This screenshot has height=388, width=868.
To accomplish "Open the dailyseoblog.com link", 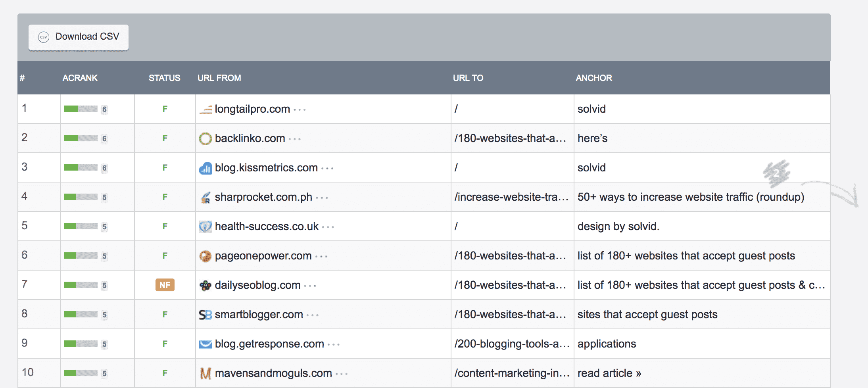I will [257, 285].
